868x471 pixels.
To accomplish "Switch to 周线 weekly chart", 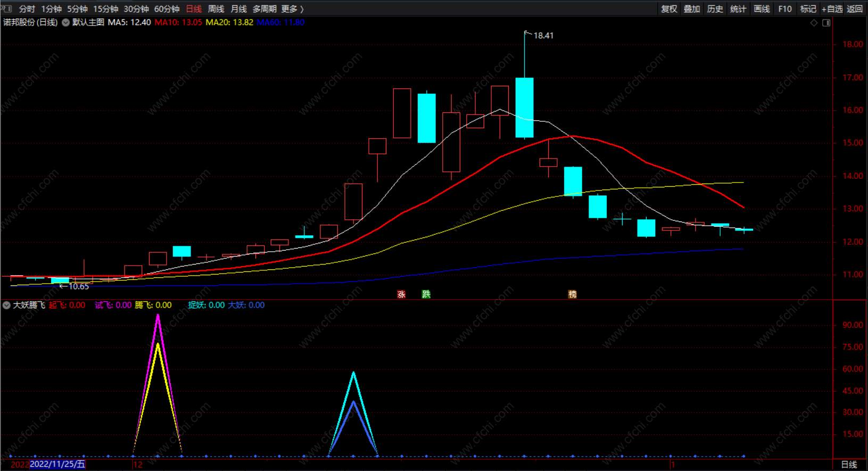I will 216,9.
